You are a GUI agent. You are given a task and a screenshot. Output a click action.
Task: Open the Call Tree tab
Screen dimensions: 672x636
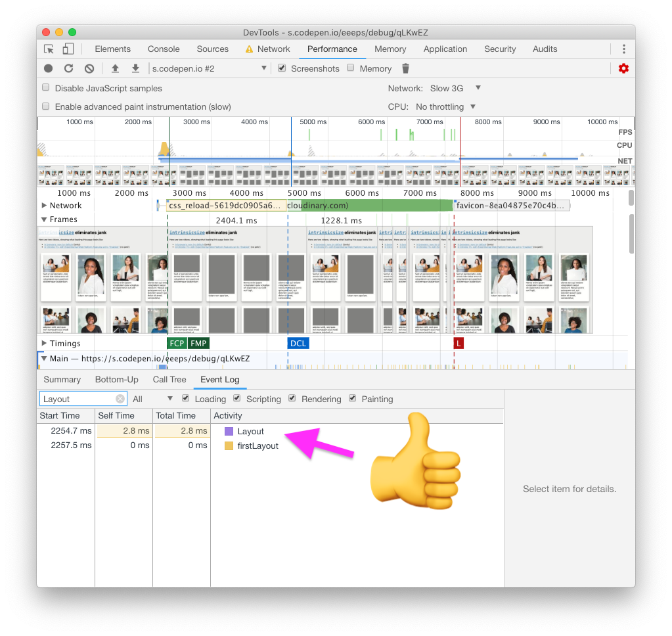click(x=169, y=380)
